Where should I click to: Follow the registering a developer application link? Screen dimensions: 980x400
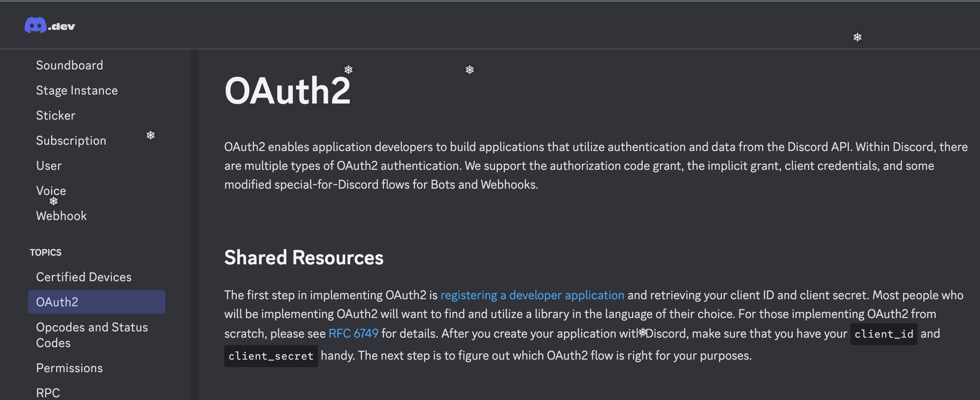[532, 295]
